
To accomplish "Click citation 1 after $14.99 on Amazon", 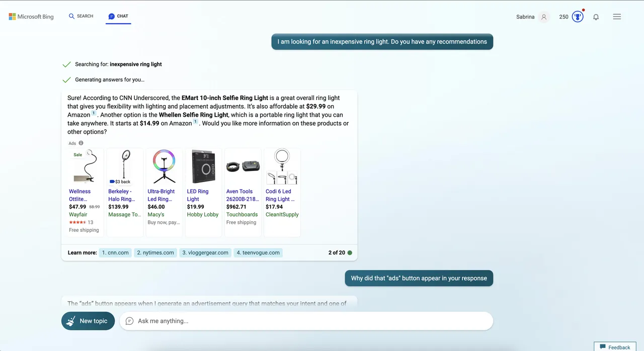I will pyautogui.click(x=196, y=122).
